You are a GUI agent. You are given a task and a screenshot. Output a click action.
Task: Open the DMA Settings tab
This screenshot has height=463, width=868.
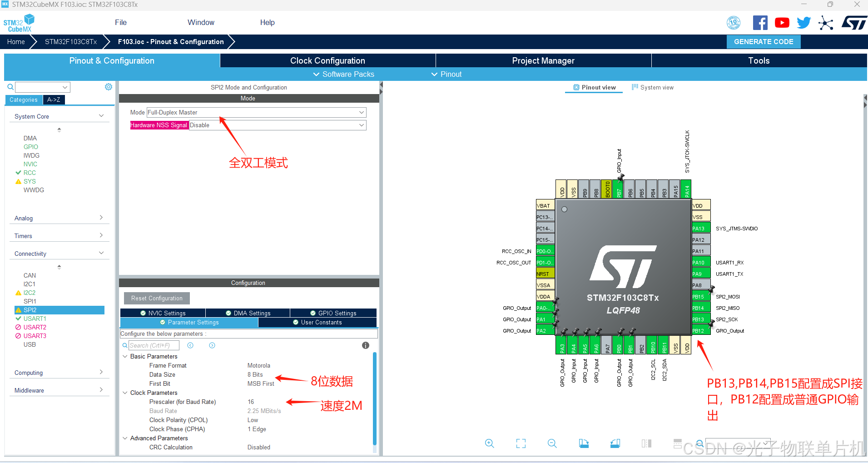point(248,313)
